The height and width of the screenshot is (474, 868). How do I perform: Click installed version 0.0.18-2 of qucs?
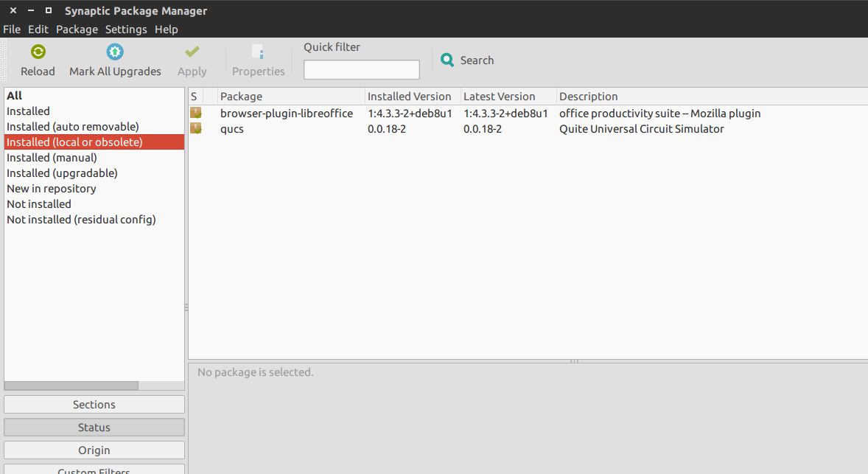[x=386, y=129]
